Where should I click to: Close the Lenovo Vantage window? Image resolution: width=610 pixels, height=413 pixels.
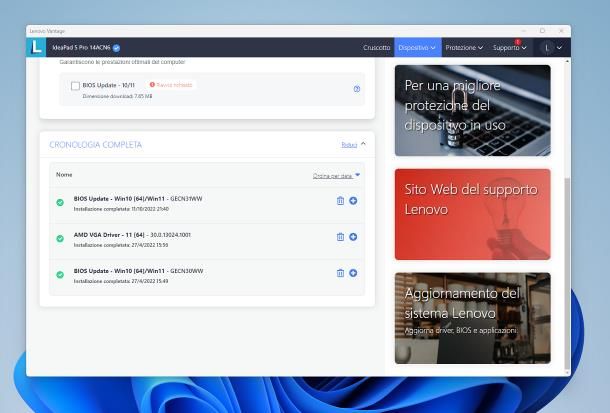tap(561, 31)
